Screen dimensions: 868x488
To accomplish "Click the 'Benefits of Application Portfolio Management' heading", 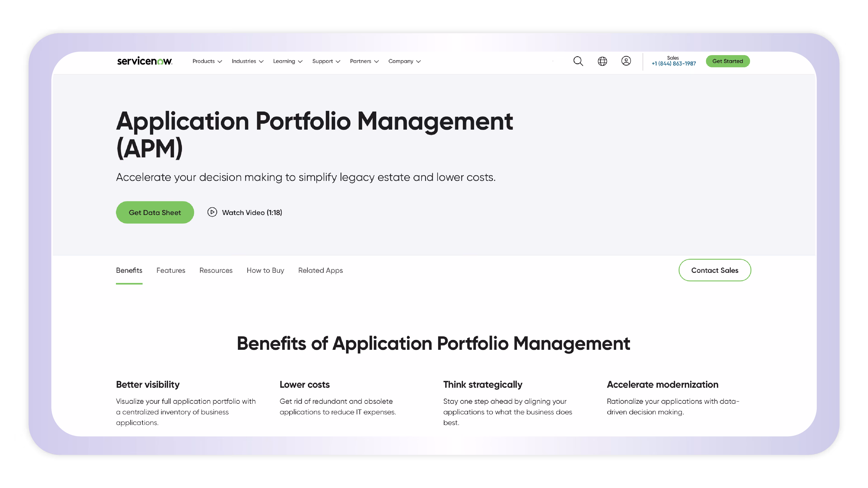I will [x=433, y=343].
